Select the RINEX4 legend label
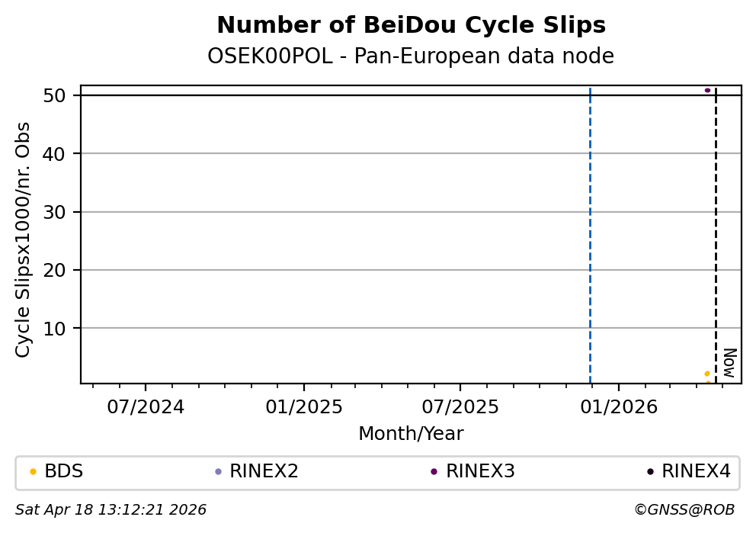 click(x=696, y=471)
